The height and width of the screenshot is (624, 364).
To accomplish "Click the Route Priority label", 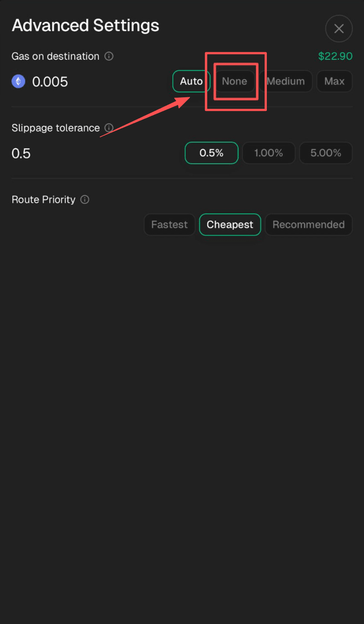I will 44,200.
